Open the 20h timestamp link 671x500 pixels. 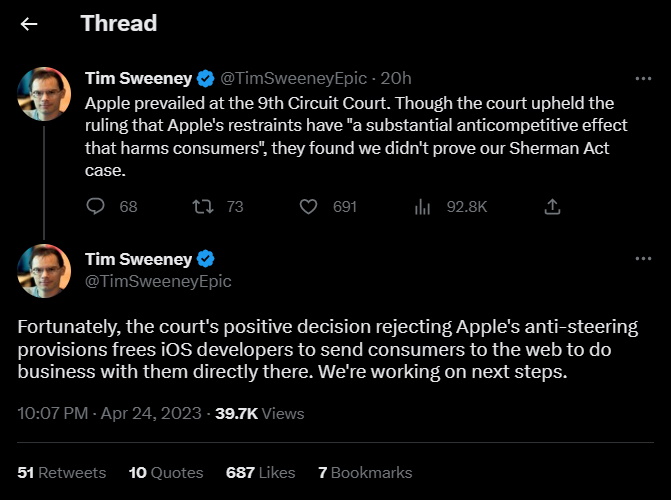point(398,78)
